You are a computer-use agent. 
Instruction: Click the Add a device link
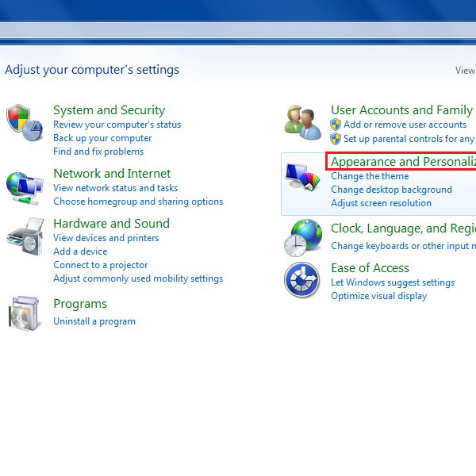click(x=80, y=251)
